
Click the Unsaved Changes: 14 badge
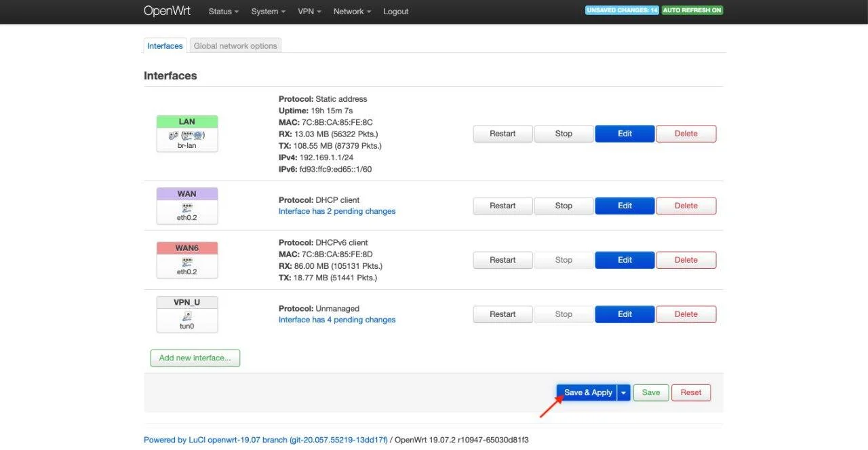pos(622,11)
